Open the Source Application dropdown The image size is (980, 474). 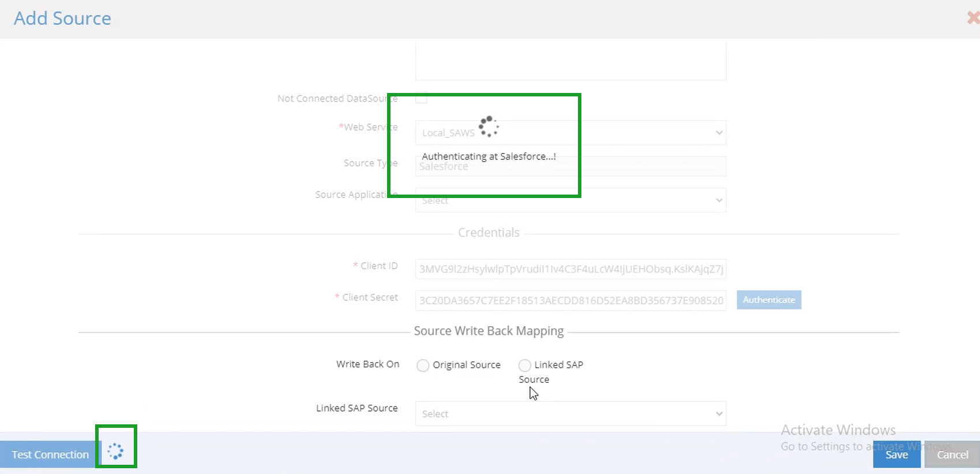[570, 200]
